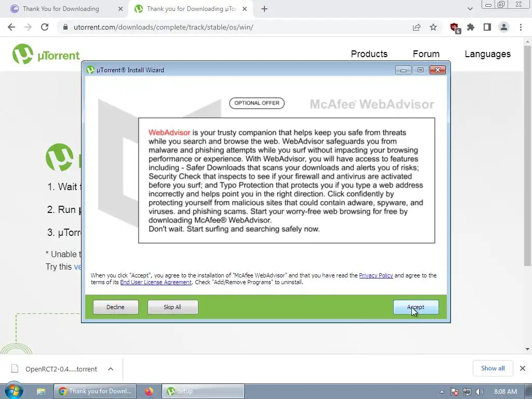
Task: Click the page vertical scrollbar
Action: click(x=527, y=156)
